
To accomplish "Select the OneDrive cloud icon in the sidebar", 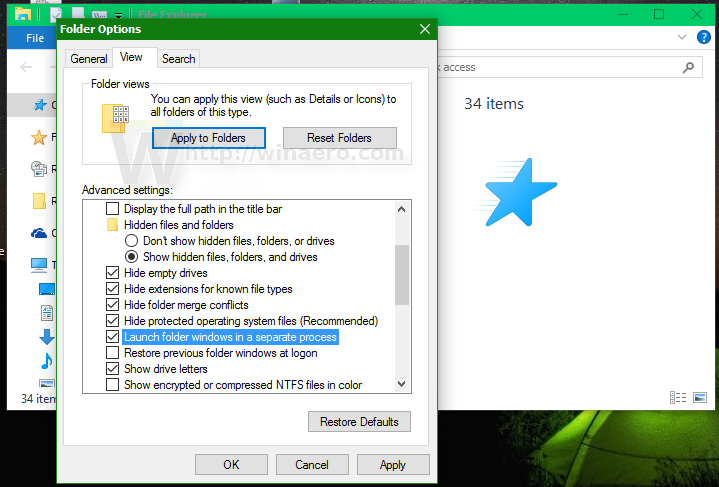I will coord(39,233).
